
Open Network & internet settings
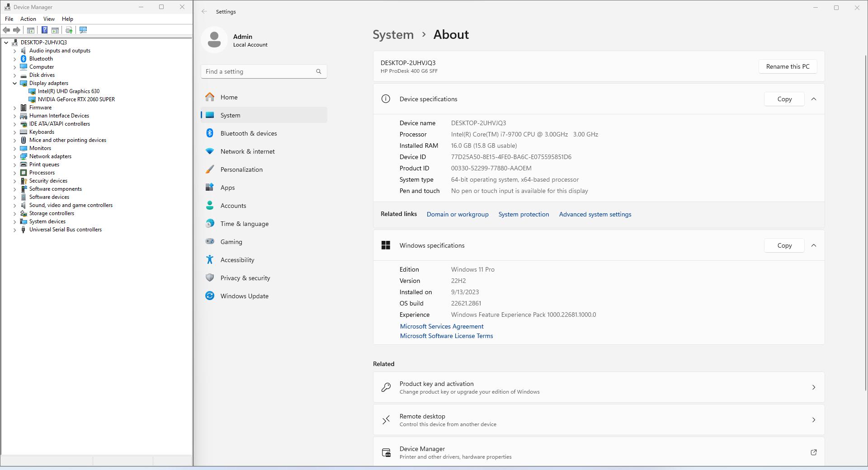pyautogui.click(x=264, y=151)
